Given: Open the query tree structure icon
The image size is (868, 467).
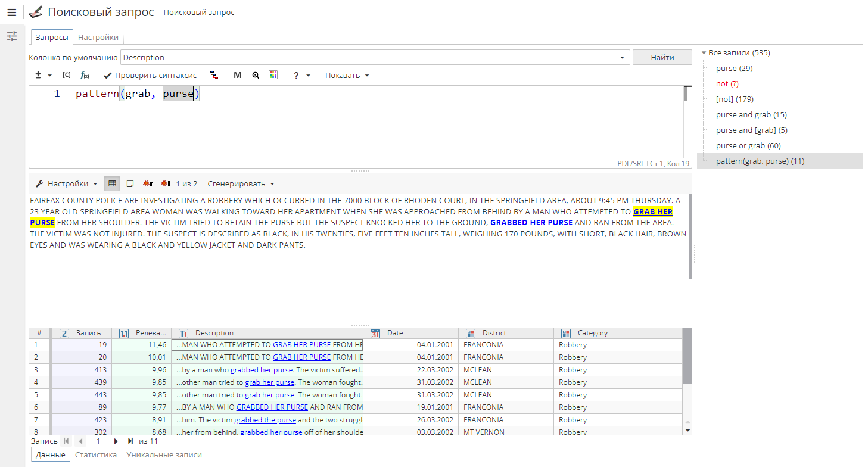Looking at the screenshot, I should point(214,76).
